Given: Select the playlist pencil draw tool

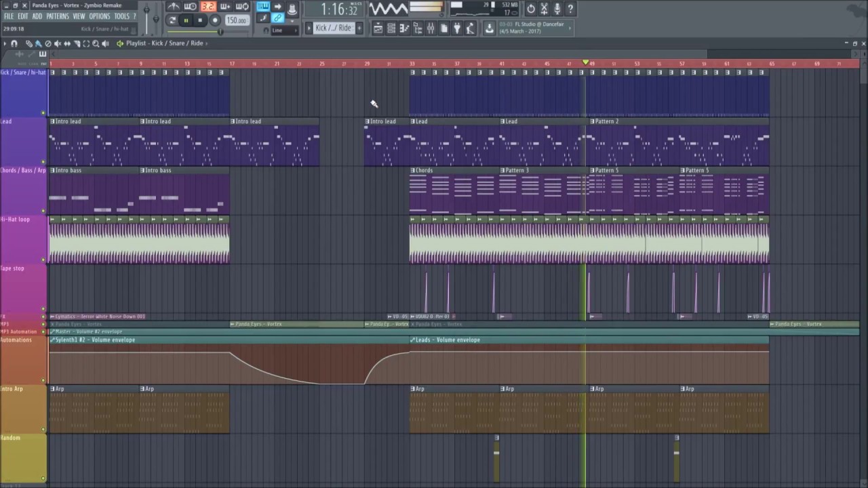Looking at the screenshot, I should [x=28, y=43].
